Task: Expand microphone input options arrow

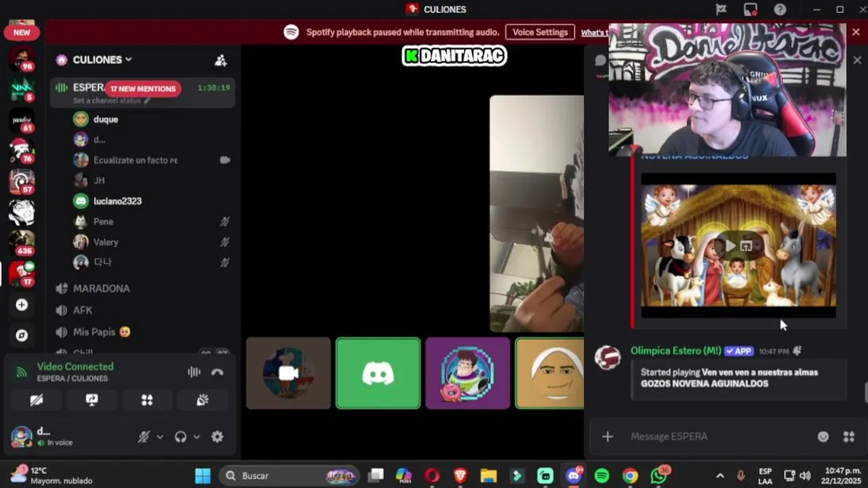Action: [x=160, y=437]
